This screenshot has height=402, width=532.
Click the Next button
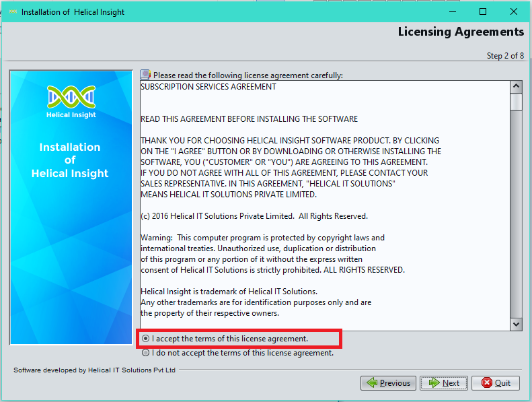(x=444, y=383)
